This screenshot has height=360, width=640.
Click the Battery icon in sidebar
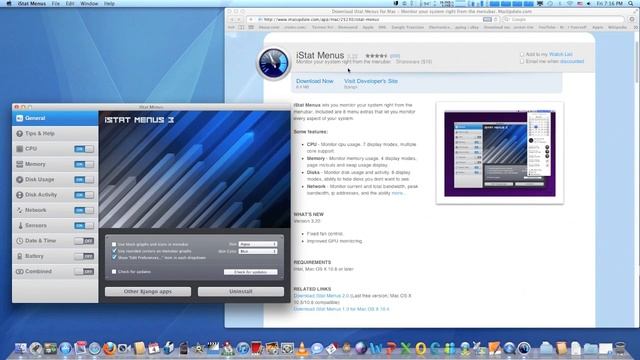19,256
